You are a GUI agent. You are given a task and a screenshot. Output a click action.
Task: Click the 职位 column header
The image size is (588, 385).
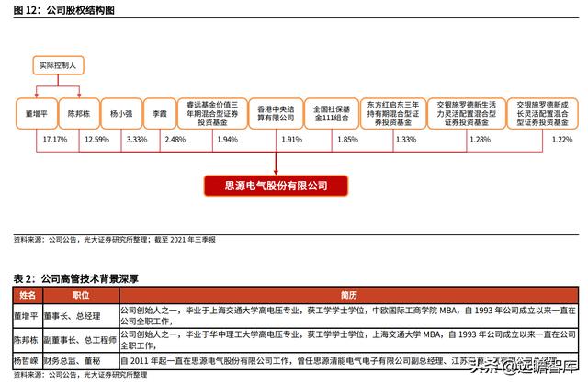point(81,295)
